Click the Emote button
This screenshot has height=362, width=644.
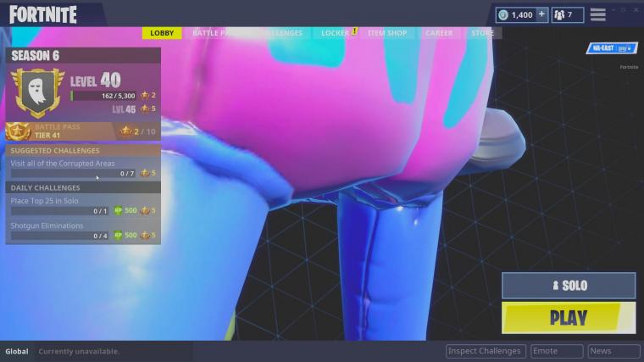point(557,351)
